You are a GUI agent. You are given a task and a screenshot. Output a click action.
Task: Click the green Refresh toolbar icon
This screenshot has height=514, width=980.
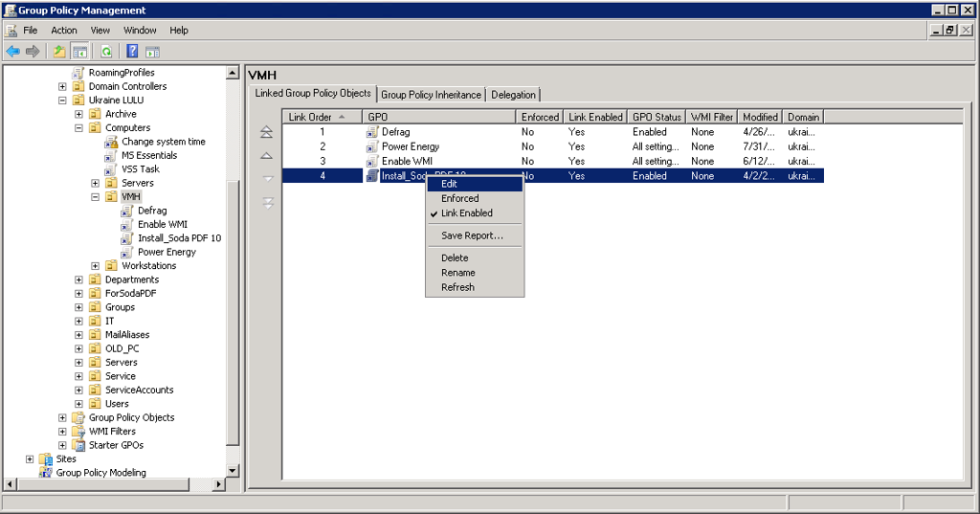tap(106, 52)
